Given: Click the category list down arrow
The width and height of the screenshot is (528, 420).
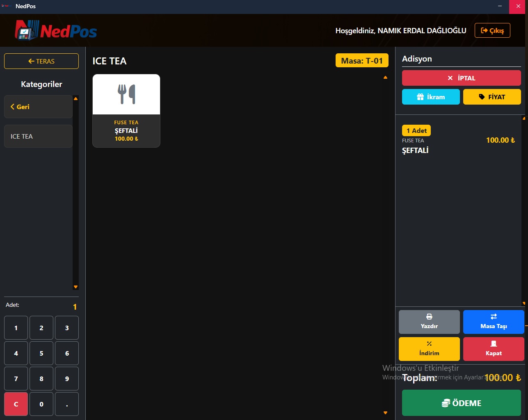Looking at the screenshot, I should [x=75, y=287].
